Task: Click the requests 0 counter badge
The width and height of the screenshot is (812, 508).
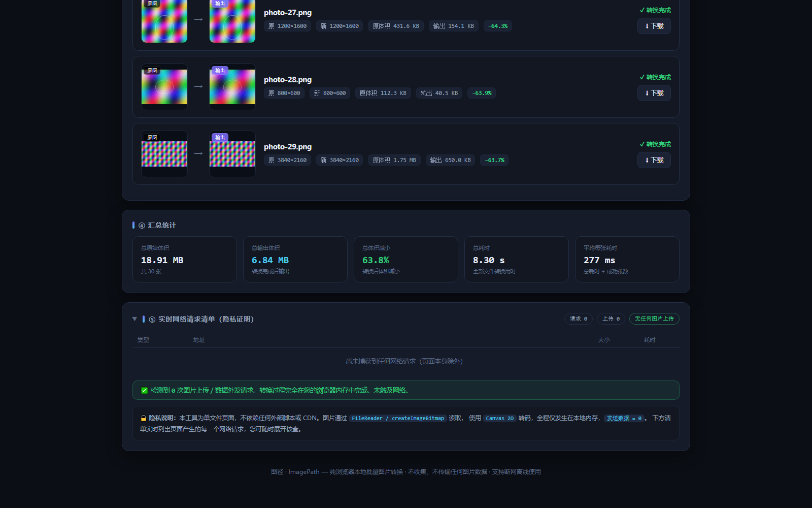Action: [x=578, y=319]
